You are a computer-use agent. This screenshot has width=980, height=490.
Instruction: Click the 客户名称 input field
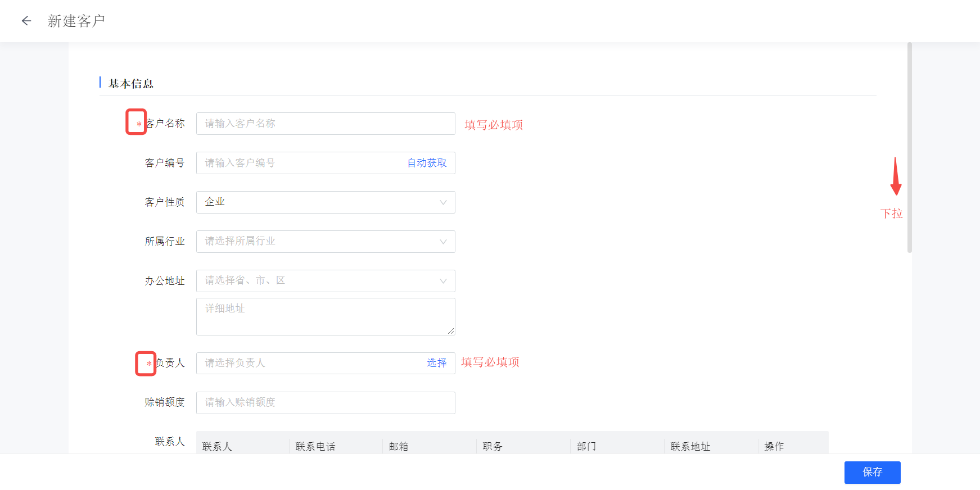click(x=326, y=124)
